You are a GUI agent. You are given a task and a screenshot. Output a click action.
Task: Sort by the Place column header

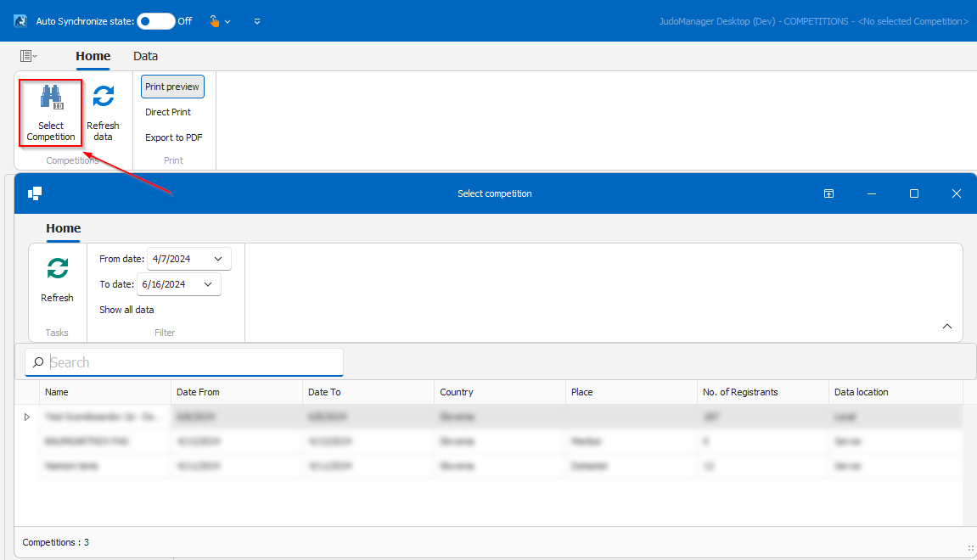(632, 392)
